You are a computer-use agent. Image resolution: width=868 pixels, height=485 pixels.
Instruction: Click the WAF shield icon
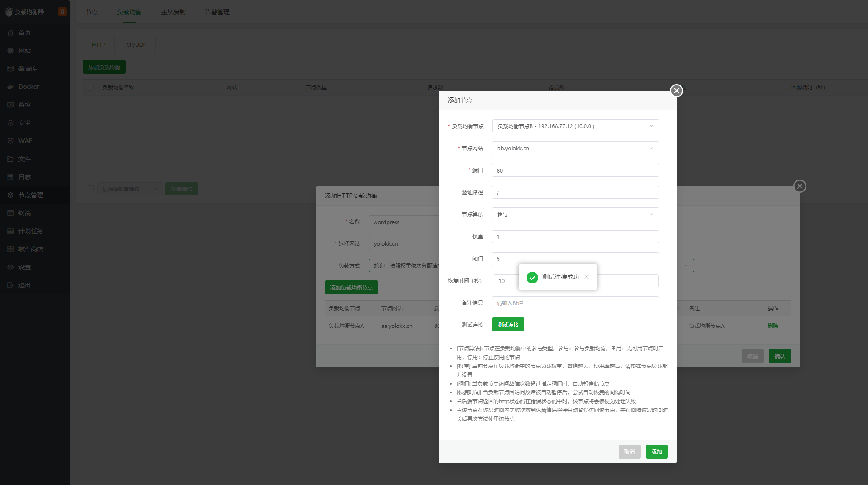(11, 141)
